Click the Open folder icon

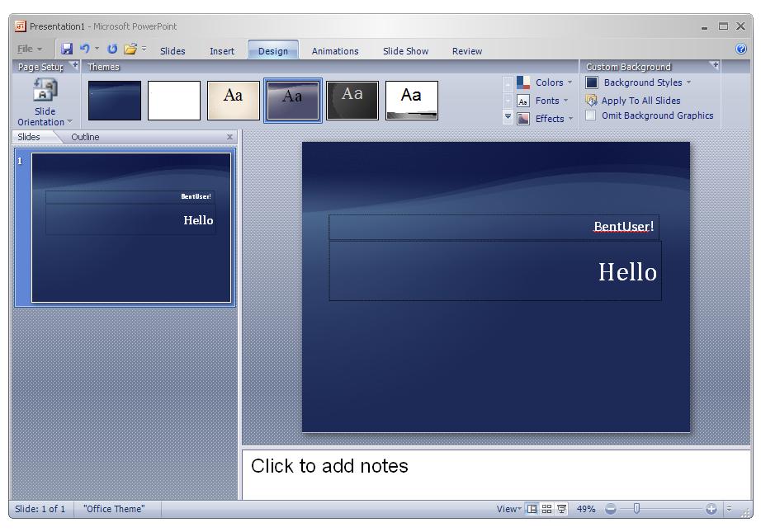pos(130,50)
